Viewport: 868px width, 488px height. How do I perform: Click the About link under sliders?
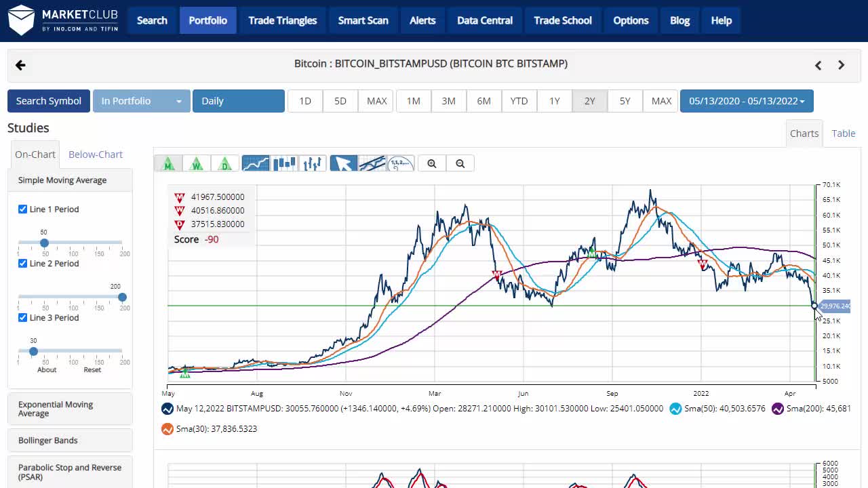pyautogui.click(x=47, y=370)
